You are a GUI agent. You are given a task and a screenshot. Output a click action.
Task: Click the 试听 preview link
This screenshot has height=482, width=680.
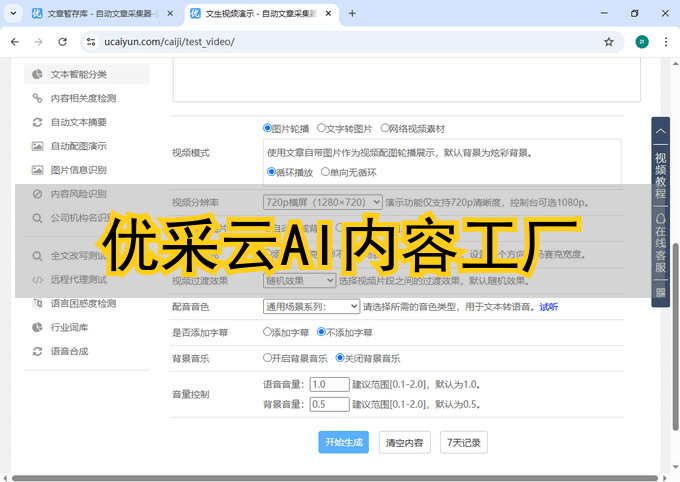click(x=548, y=307)
